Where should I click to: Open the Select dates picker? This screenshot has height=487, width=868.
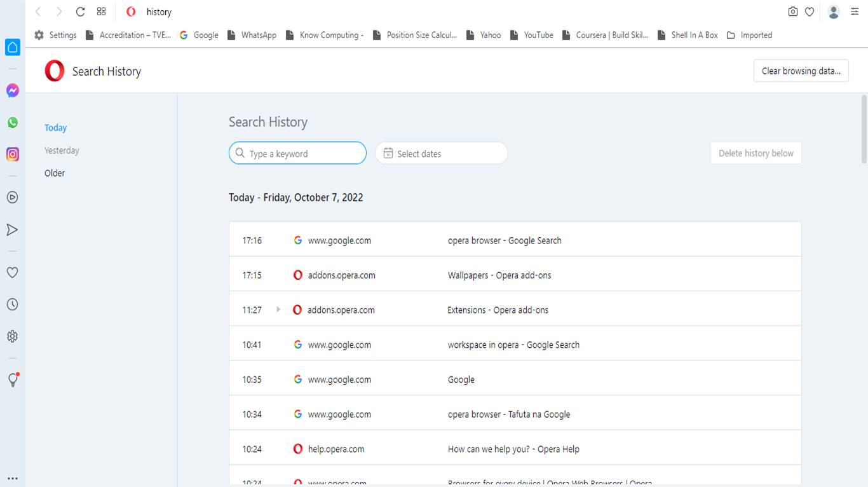(x=441, y=153)
